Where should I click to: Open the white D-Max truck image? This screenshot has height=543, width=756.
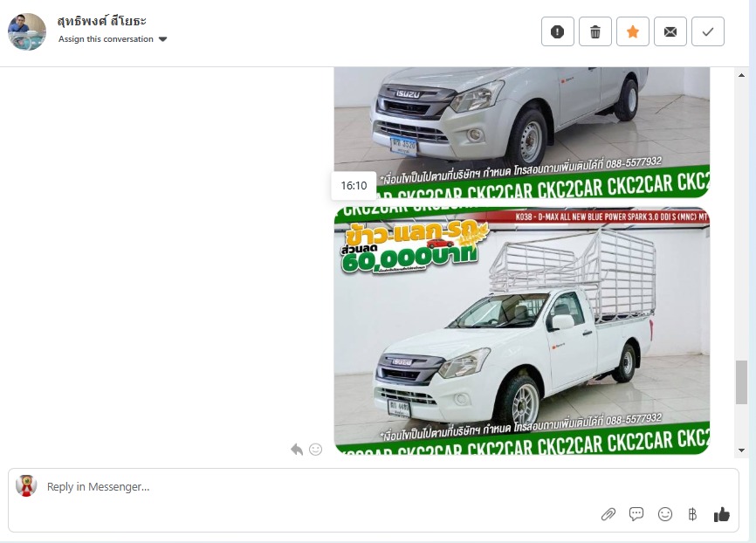tap(522, 330)
